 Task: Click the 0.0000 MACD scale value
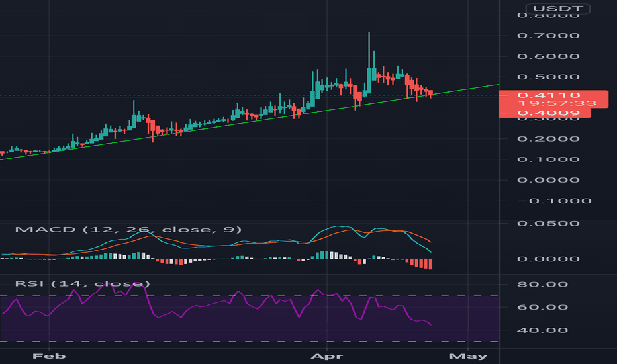click(549, 259)
